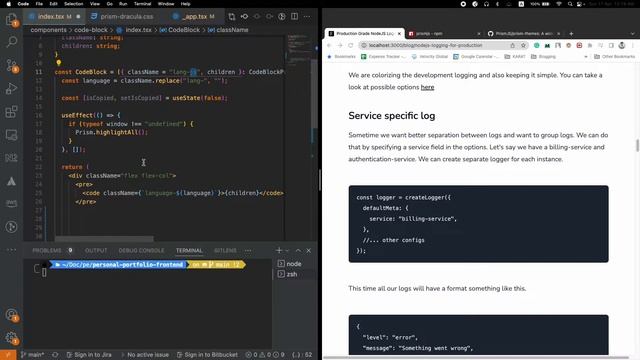The image size is (640, 360).
Task: Expand the activity bar overflow ellipsis
Action: click(11, 249)
